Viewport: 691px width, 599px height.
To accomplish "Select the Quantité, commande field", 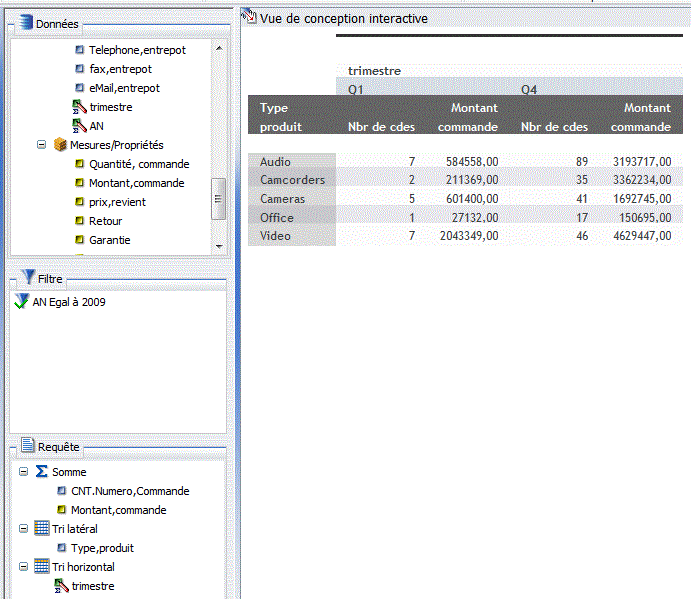I will click(138, 164).
